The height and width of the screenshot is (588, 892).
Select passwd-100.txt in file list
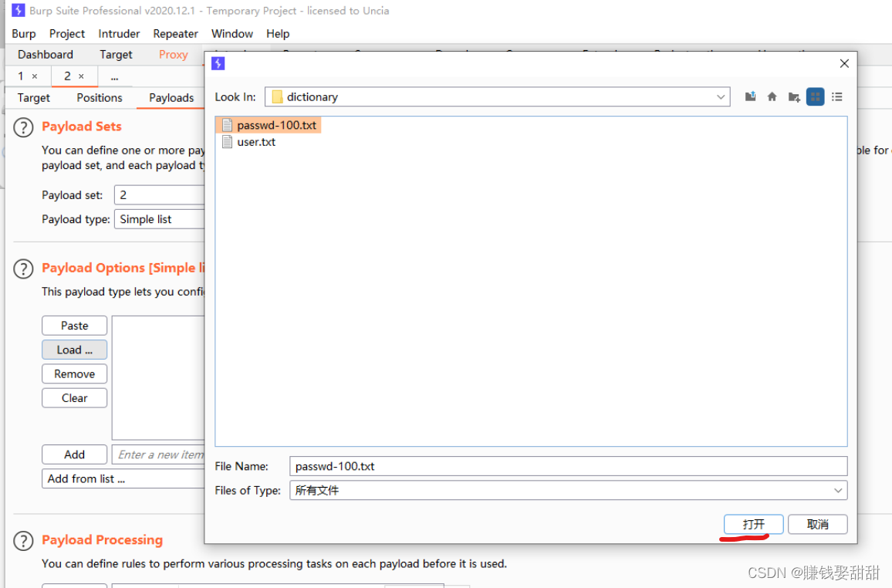click(x=269, y=125)
